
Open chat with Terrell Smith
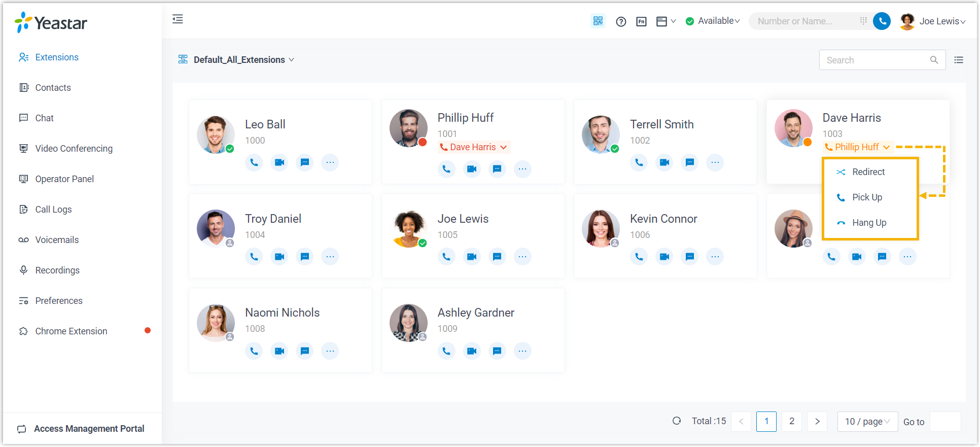[690, 162]
